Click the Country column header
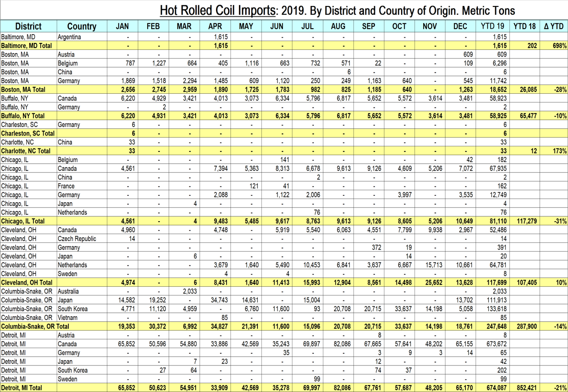The height and width of the screenshot is (392, 568). point(82,27)
